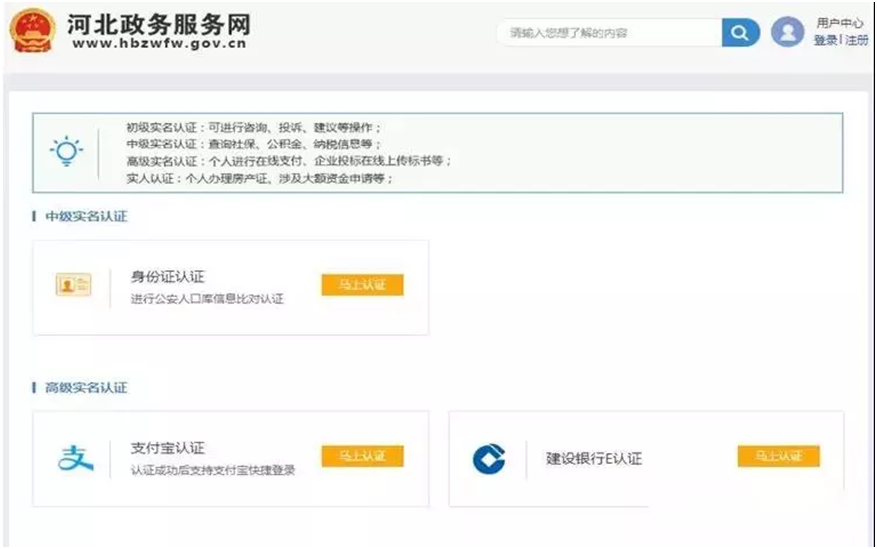Click the 支付宝认证 title text

(x=168, y=448)
